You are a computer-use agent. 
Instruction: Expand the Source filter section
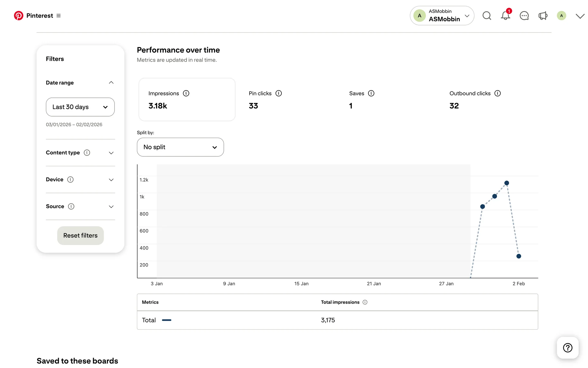coord(111,206)
